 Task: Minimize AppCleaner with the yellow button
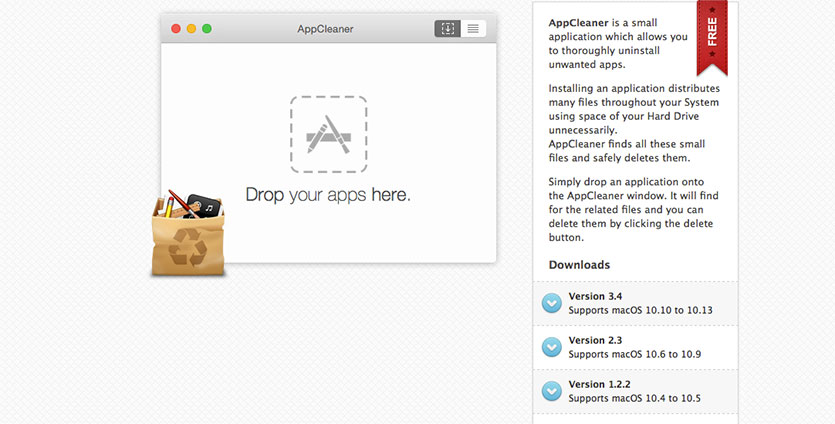click(191, 29)
